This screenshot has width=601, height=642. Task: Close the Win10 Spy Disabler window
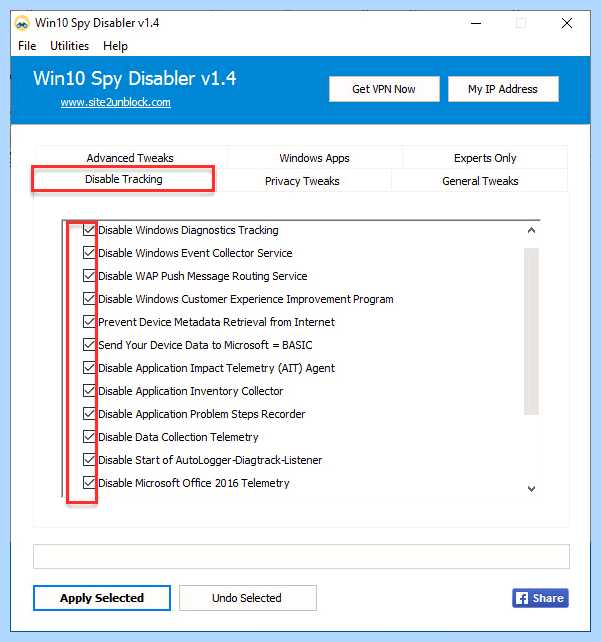pos(567,23)
